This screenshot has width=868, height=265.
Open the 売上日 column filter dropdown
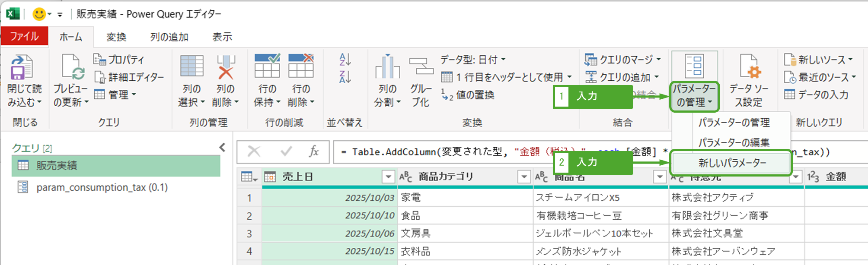[388, 177]
